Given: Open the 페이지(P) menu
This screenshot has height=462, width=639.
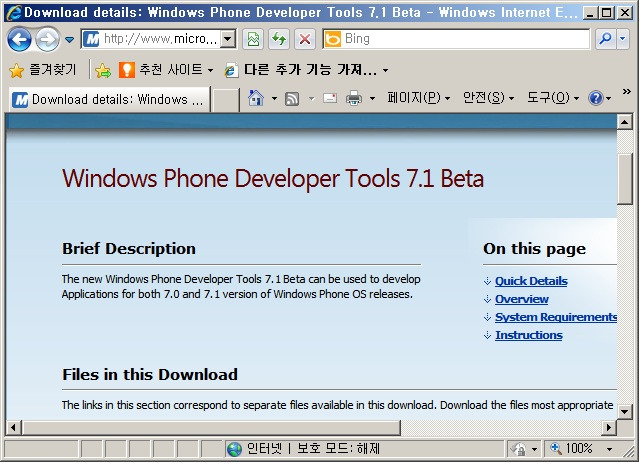Looking at the screenshot, I should coord(419,98).
